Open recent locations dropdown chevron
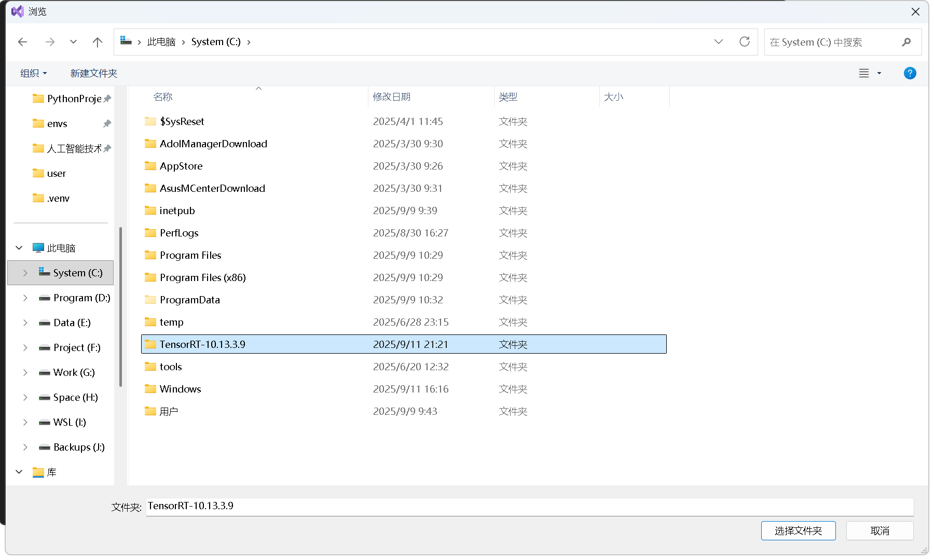The image size is (934, 560). pos(73,42)
